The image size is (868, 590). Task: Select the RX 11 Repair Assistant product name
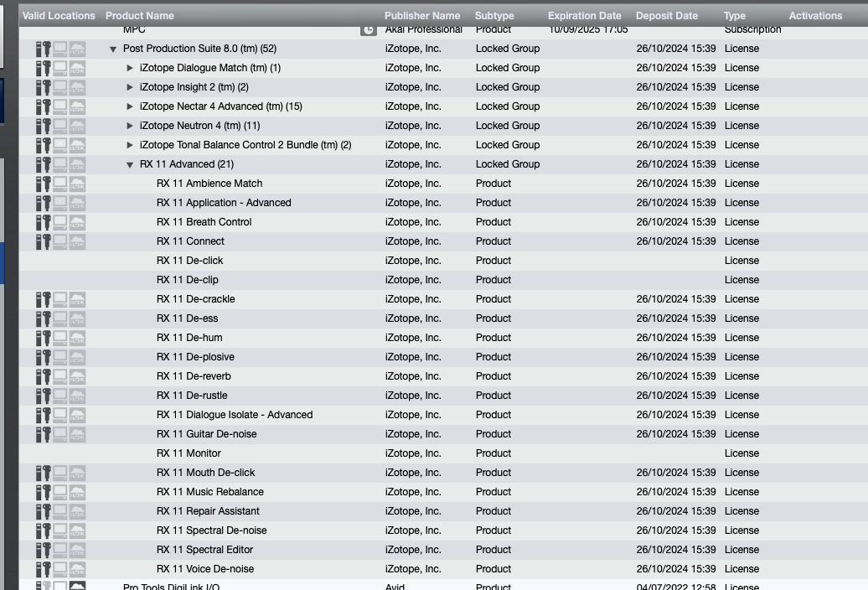coord(208,511)
